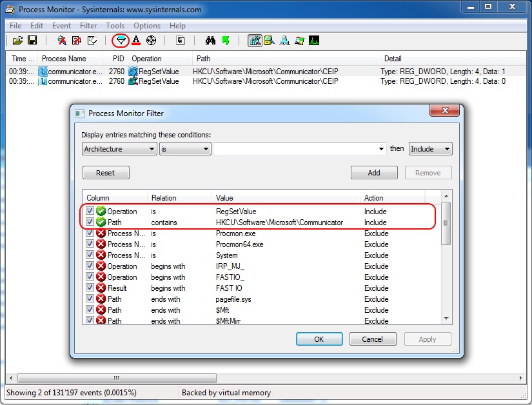Open the Edit menu

(37, 26)
